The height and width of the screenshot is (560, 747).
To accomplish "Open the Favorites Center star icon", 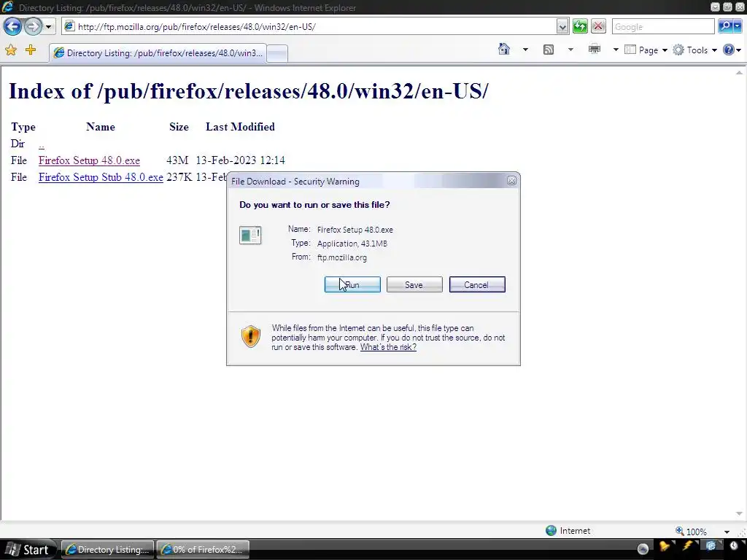I will (10, 50).
